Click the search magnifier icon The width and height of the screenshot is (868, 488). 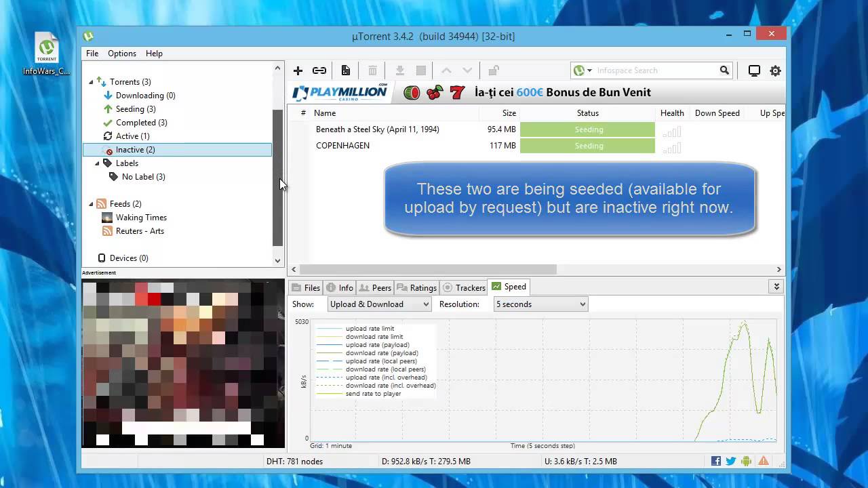(724, 70)
